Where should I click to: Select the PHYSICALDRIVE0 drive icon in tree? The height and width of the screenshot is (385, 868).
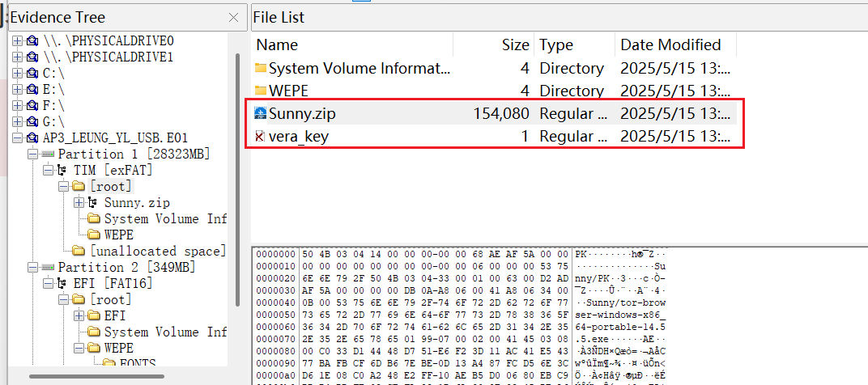click(32, 40)
